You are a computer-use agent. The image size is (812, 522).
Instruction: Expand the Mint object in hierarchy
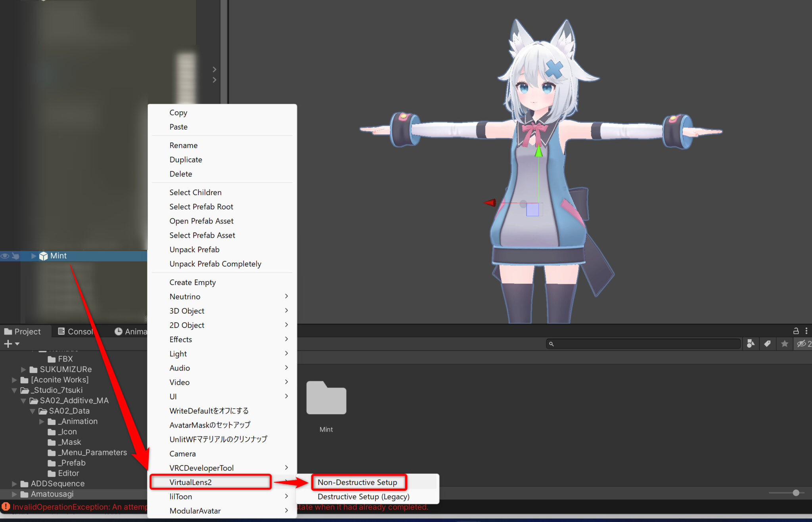pyautogui.click(x=34, y=256)
